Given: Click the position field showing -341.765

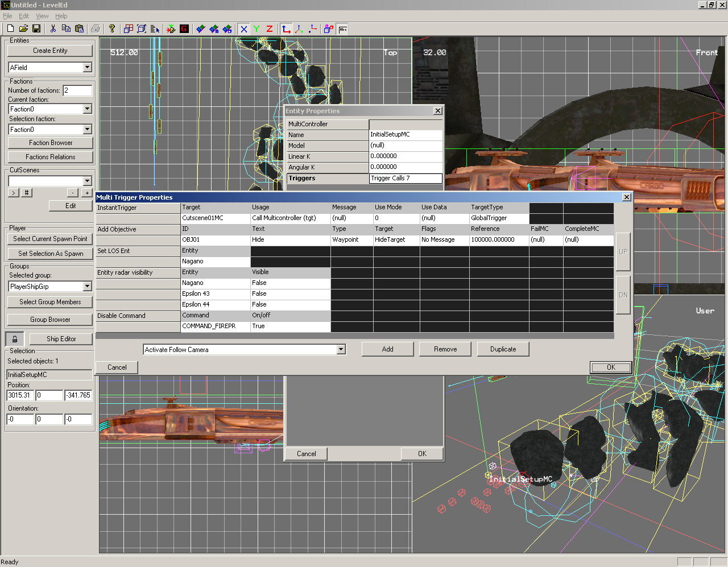Looking at the screenshot, I should coord(78,395).
